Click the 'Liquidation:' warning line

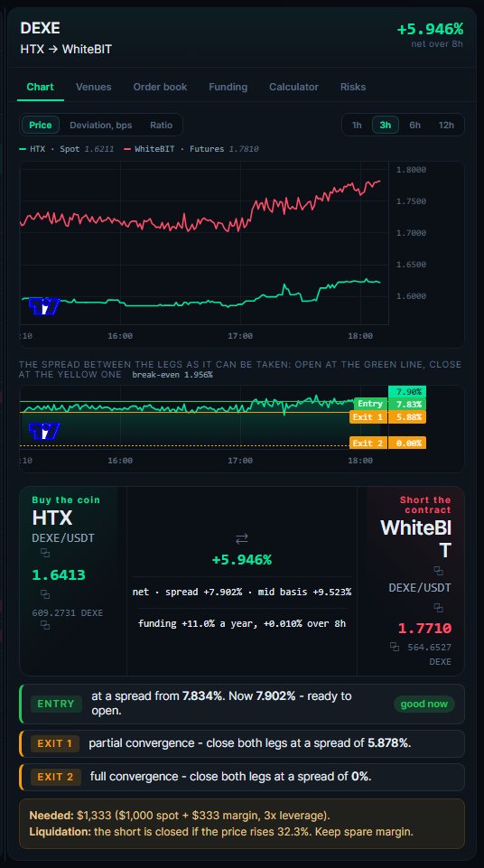pos(221,832)
